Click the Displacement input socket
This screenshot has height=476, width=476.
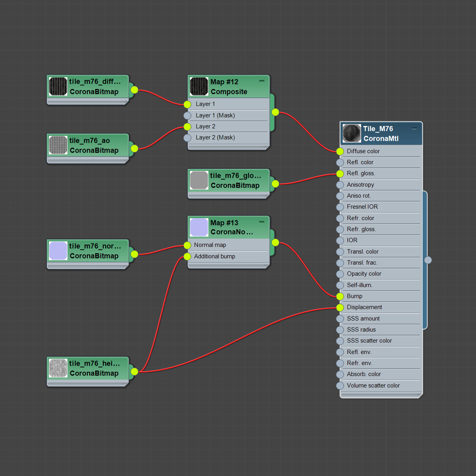(x=340, y=307)
